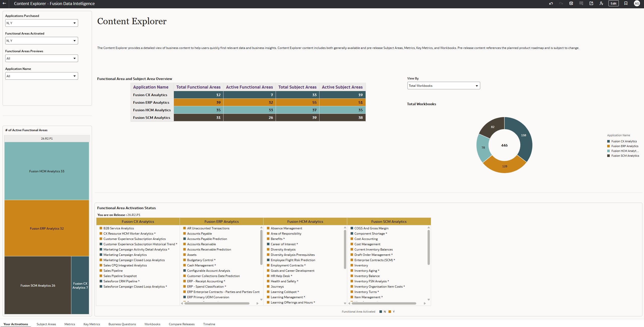The width and height of the screenshot is (644, 327).
Task: Click the Y legend swatch for activation
Action: point(390,312)
